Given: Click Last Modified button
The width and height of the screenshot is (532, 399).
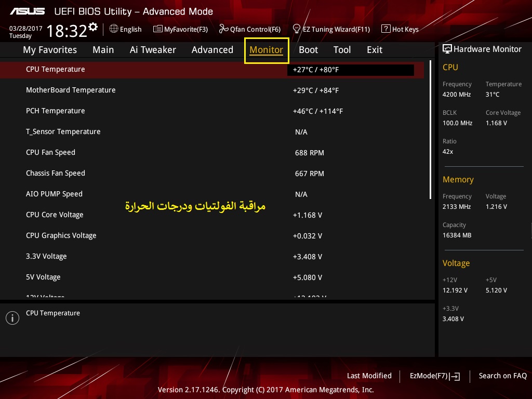Looking at the screenshot, I should pos(369,376).
